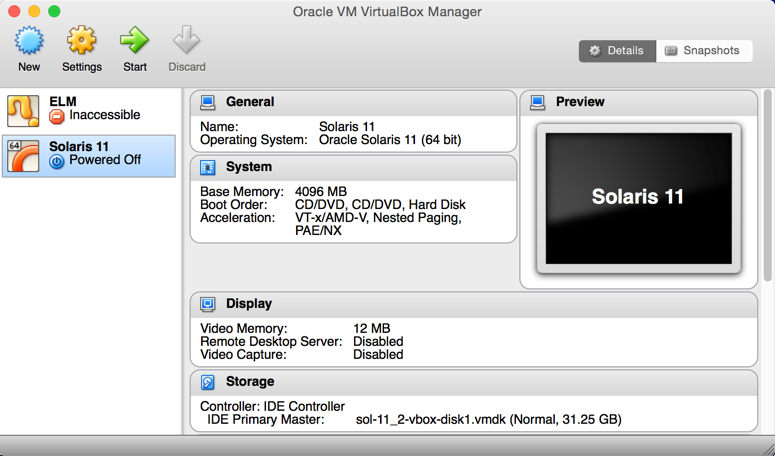775x456 pixels.
Task: Click the gear icon in Details button
Action: coord(595,51)
